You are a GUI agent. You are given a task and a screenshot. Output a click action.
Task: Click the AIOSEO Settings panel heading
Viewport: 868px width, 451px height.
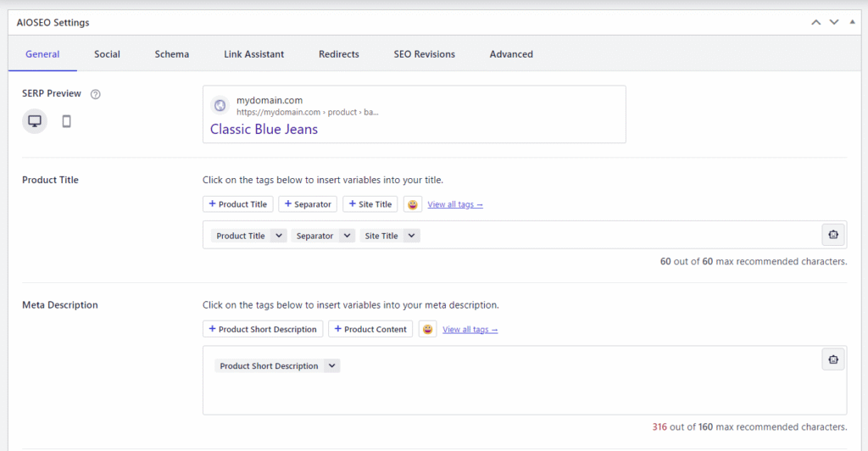click(53, 23)
